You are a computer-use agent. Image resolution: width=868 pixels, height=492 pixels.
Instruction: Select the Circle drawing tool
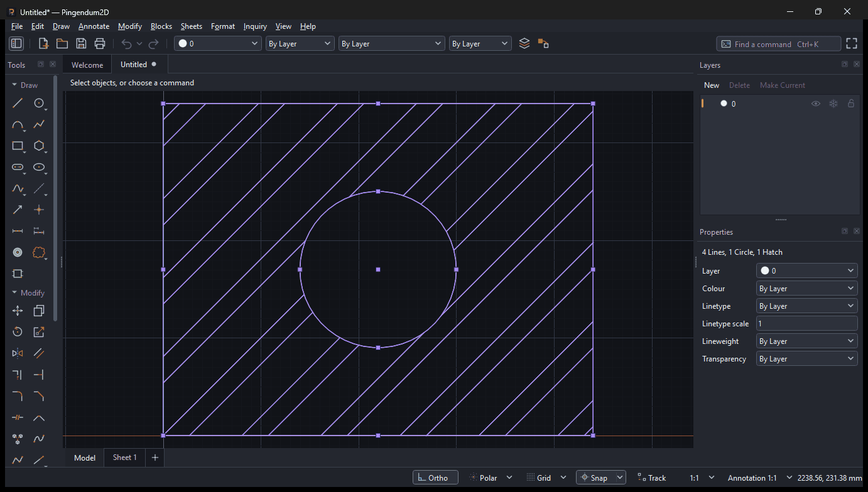[39, 104]
